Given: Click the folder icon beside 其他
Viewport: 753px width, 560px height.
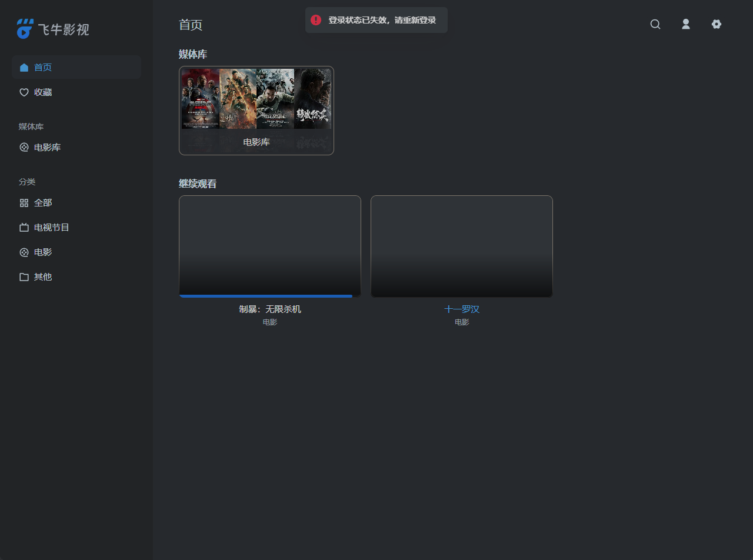Looking at the screenshot, I should pyautogui.click(x=24, y=277).
